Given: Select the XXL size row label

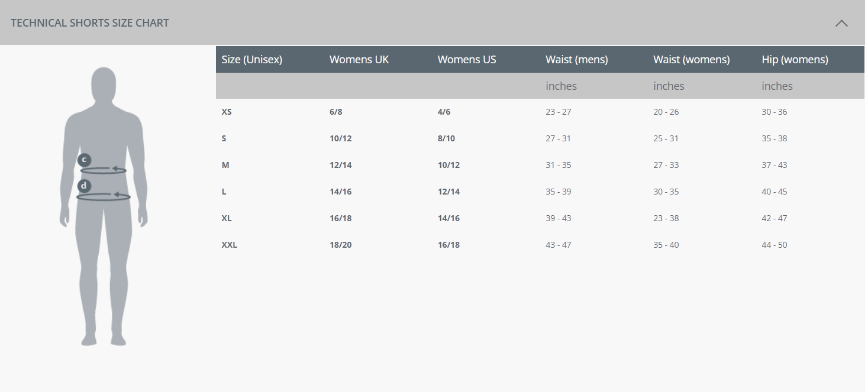Looking at the screenshot, I should click(229, 245).
